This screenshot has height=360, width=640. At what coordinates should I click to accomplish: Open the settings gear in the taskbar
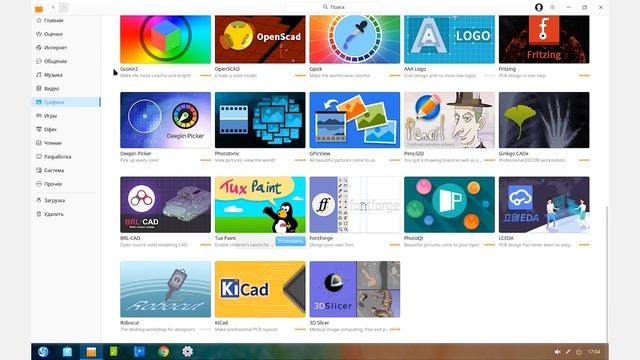coord(187,351)
